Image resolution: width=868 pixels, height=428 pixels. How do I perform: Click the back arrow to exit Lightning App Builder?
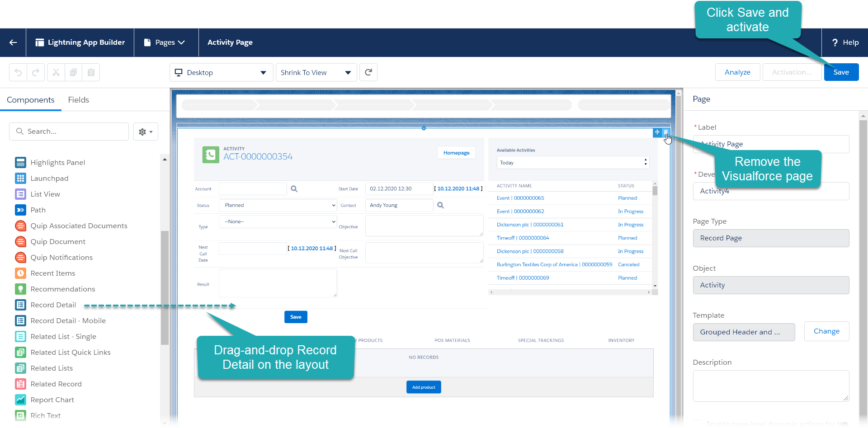click(12, 42)
